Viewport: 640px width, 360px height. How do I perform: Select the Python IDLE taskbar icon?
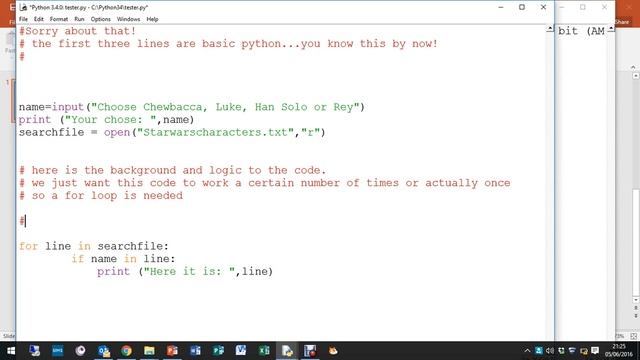(x=287, y=351)
